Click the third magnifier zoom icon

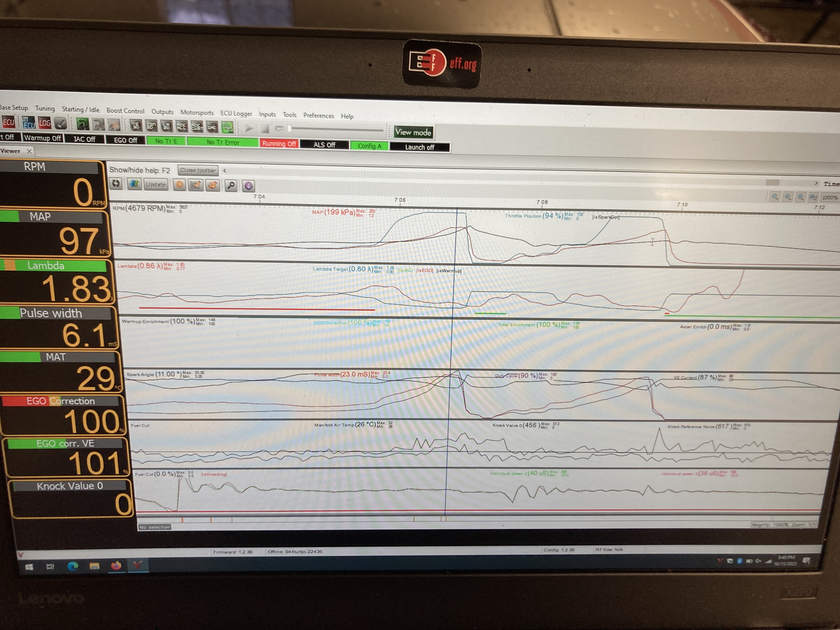point(800,197)
